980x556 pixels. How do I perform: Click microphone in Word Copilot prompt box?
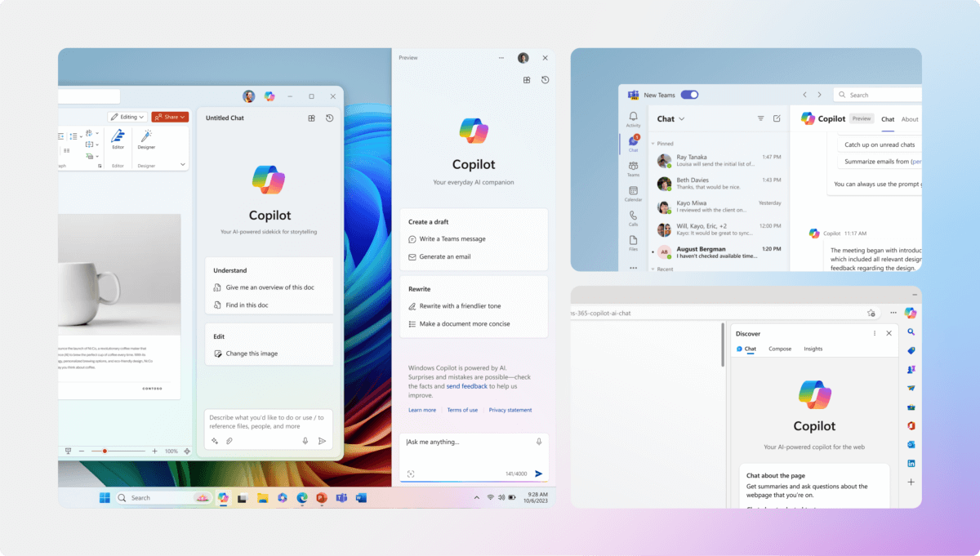tap(305, 441)
